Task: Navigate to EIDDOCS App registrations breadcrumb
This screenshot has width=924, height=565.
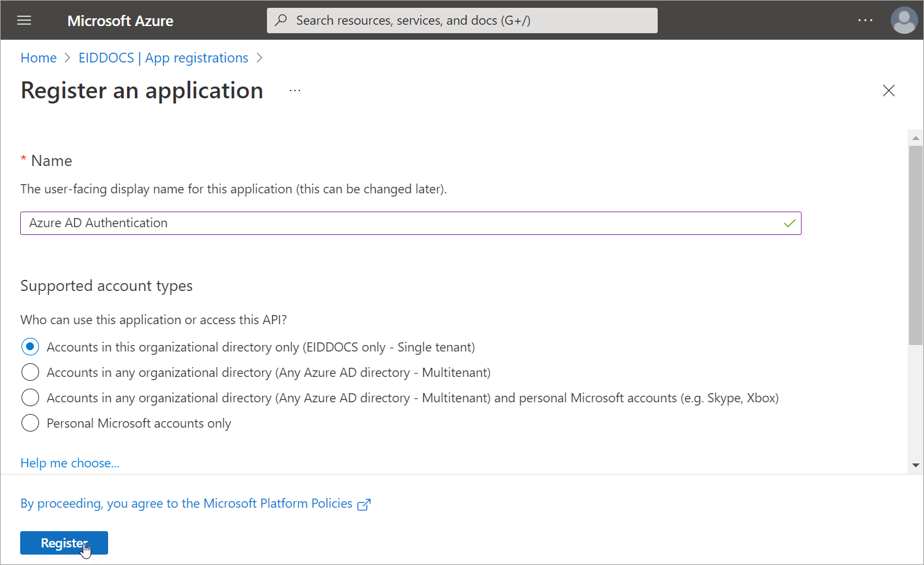Action: [x=163, y=58]
